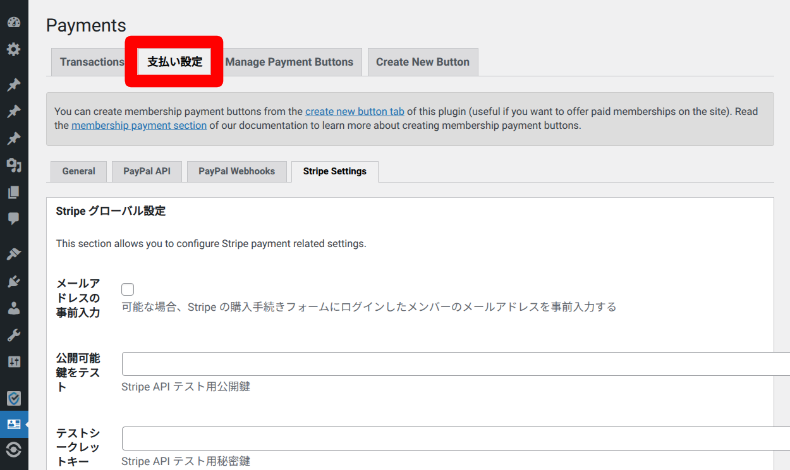Click the 'テストシークレットキー' field label

click(x=78, y=447)
